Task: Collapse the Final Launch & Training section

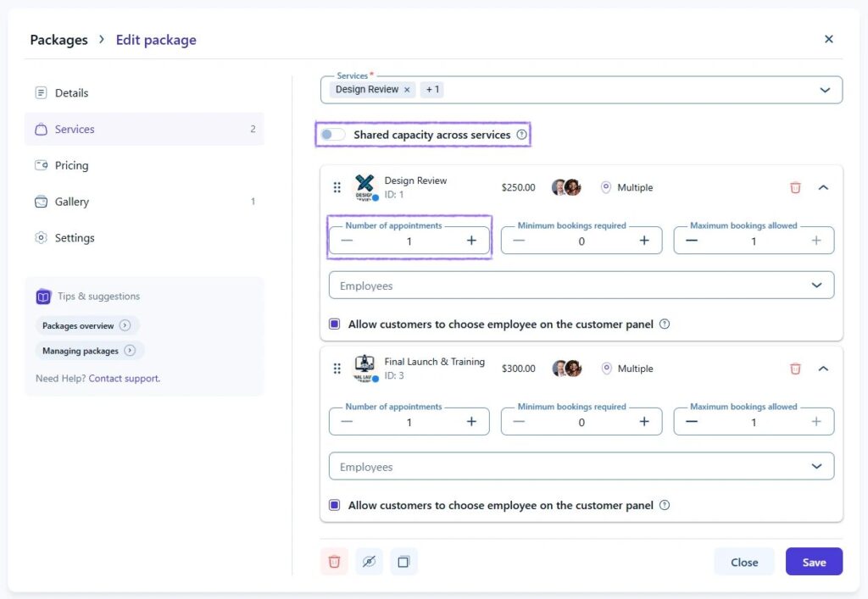Action: 823,369
